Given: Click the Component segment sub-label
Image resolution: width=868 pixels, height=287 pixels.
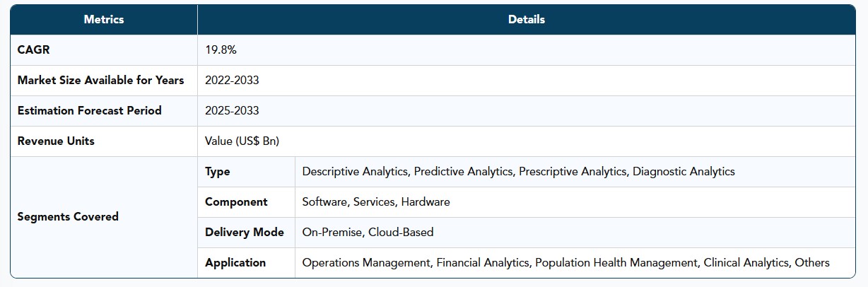Looking at the screenshot, I should [x=236, y=202].
